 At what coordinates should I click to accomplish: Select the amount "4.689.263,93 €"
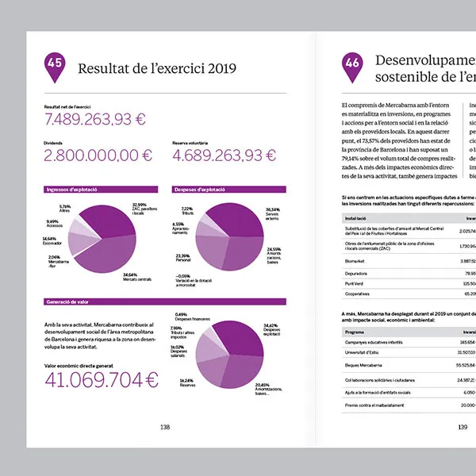click(225, 155)
